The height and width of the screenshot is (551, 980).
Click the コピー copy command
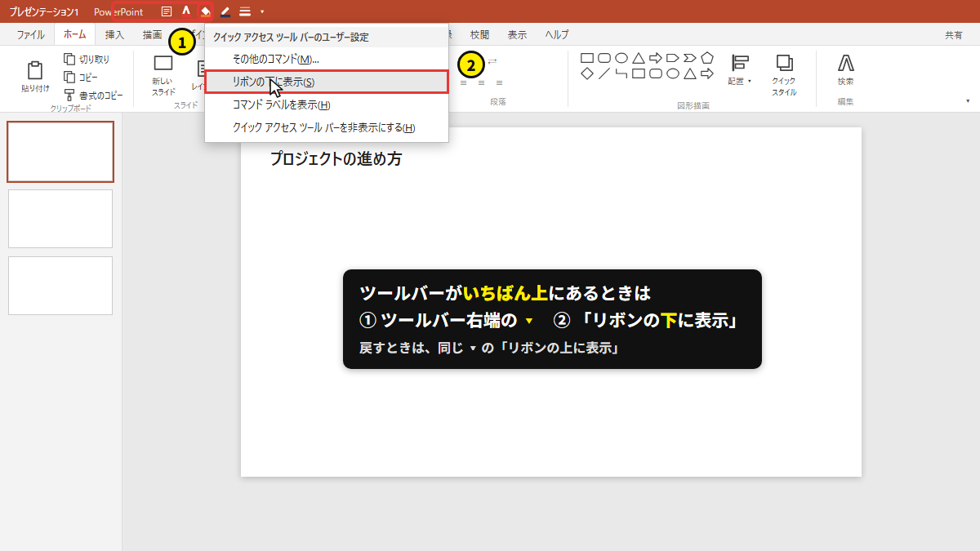pos(81,77)
